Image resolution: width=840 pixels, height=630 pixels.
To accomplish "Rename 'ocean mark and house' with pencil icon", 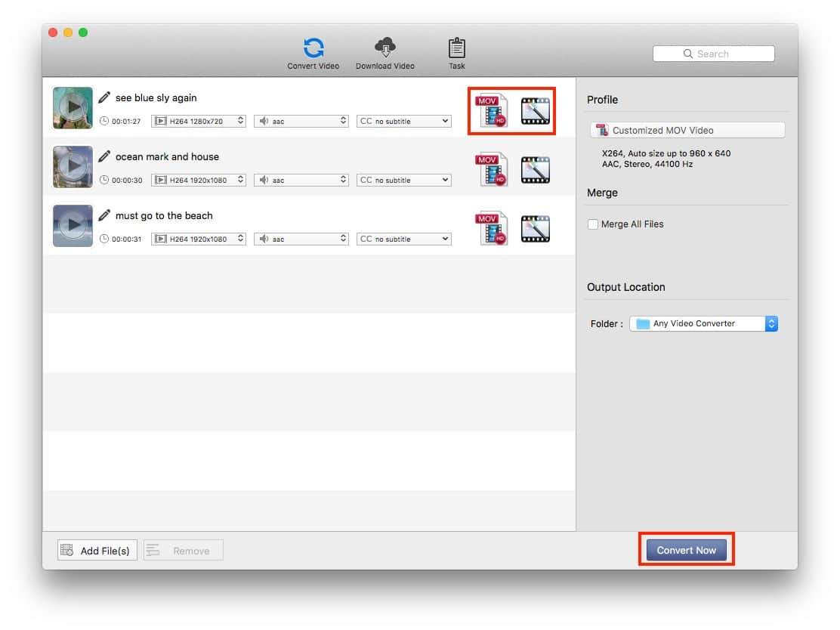I will click(104, 156).
